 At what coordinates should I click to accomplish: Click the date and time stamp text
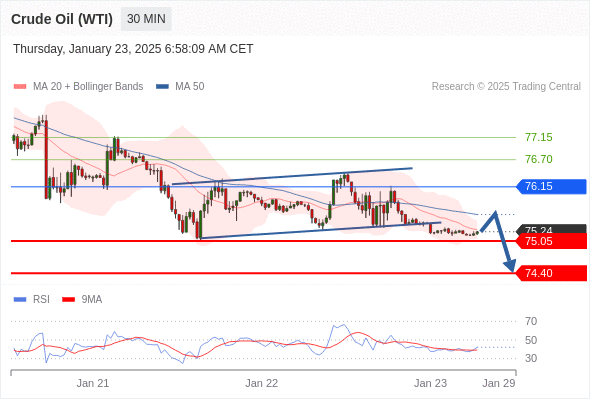point(133,49)
